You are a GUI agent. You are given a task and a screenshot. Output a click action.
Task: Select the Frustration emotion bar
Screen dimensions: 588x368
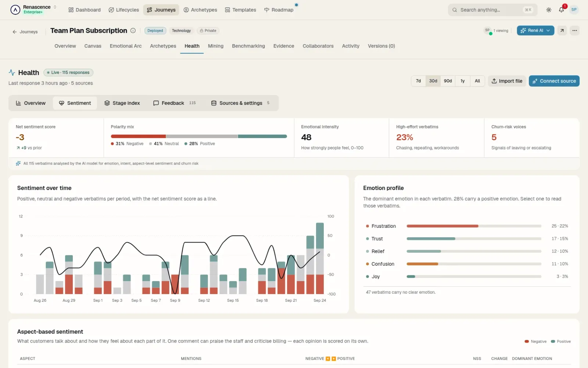click(474, 226)
